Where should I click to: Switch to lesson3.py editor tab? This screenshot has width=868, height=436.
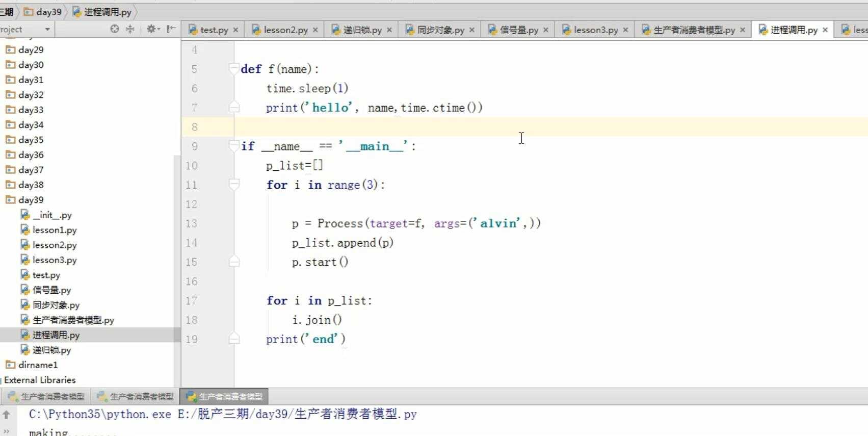[x=596, y=30]
